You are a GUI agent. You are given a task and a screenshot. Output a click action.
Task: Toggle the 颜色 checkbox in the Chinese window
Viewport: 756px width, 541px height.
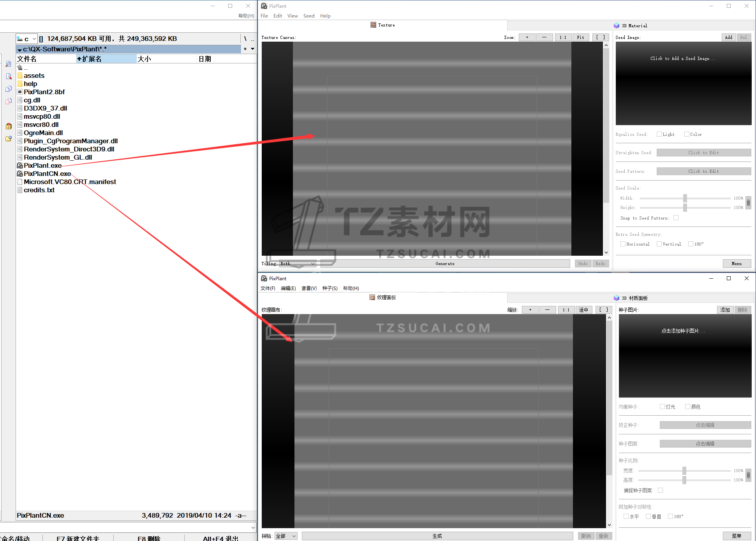point(687,407)
